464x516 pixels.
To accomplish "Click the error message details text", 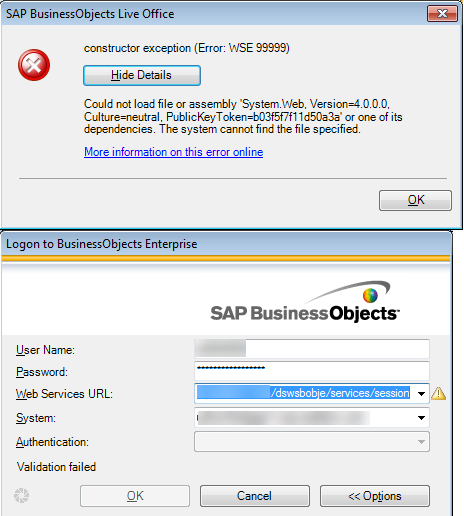I will click(x=243, y=116).
